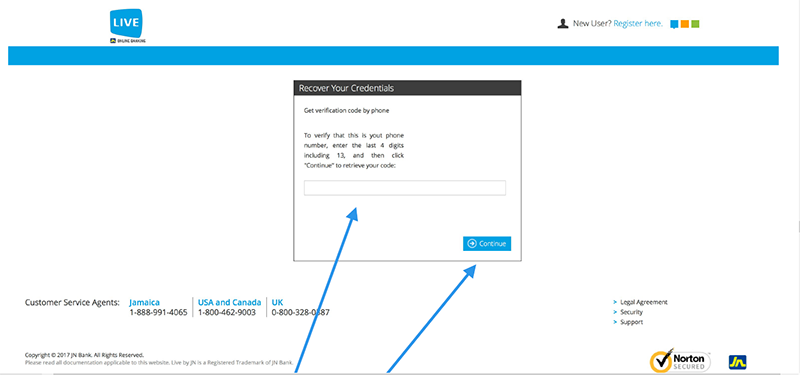Open the Support link
800x375 pixels.
click(x=632, y=322)
